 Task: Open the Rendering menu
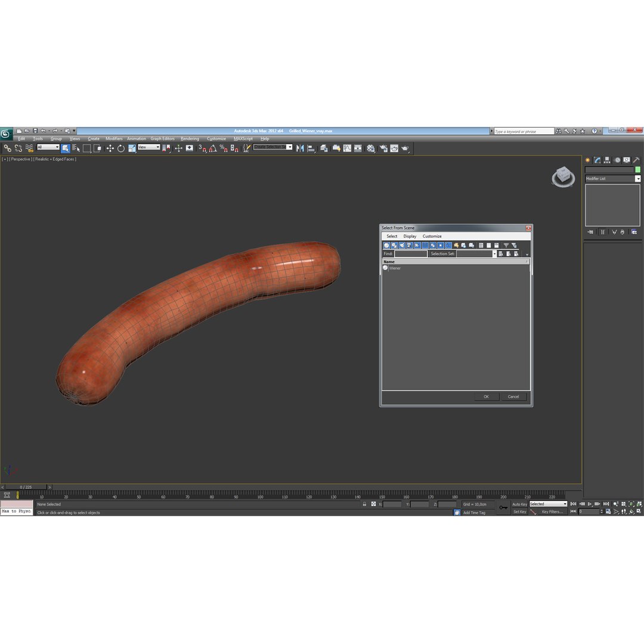[190, 139]
